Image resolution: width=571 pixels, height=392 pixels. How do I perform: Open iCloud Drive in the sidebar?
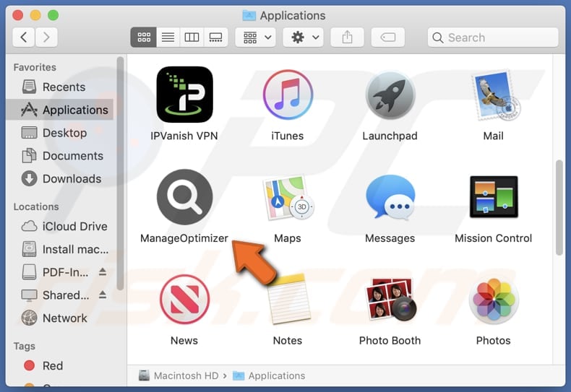point(61,226)
